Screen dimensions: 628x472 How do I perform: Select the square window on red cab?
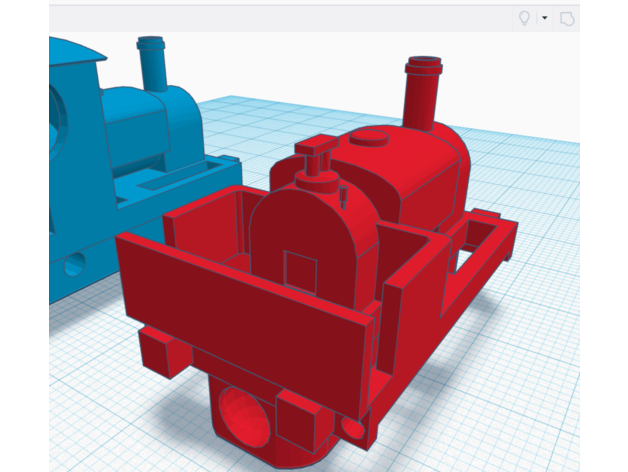[x=299, y=268]
